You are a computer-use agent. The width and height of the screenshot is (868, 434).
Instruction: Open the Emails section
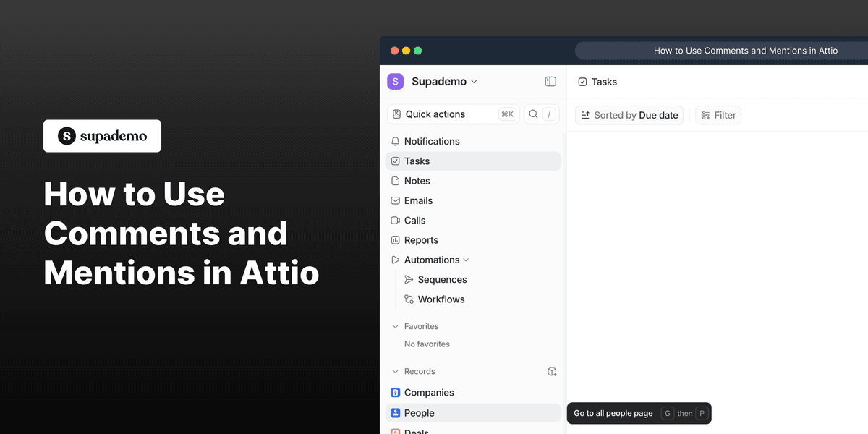coord(422,200)
